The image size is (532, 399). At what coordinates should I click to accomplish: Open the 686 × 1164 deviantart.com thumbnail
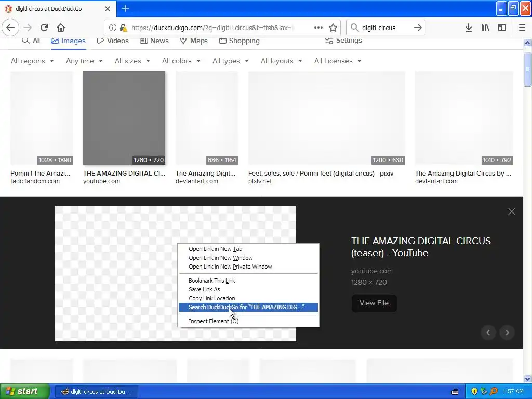207,118
